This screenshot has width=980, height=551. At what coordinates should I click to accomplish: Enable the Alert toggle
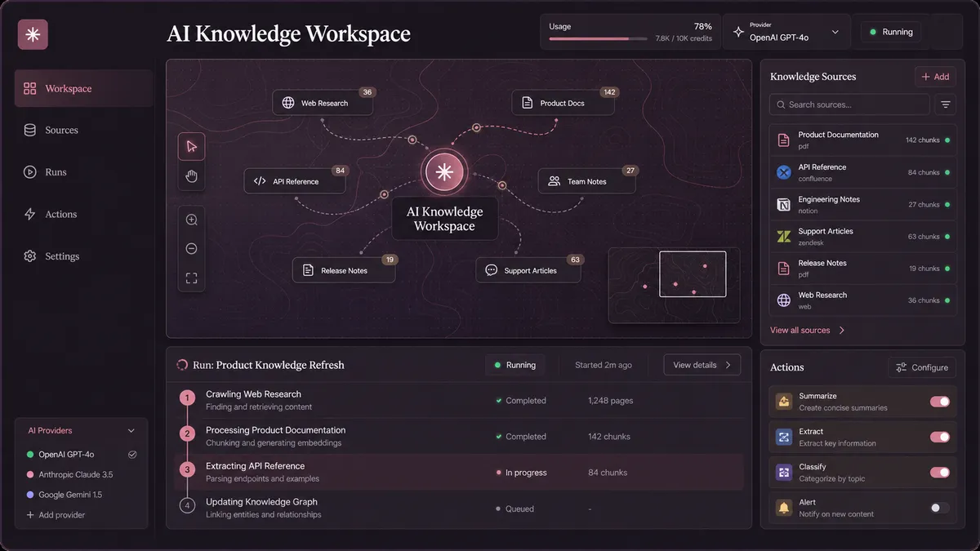(940, 508)
